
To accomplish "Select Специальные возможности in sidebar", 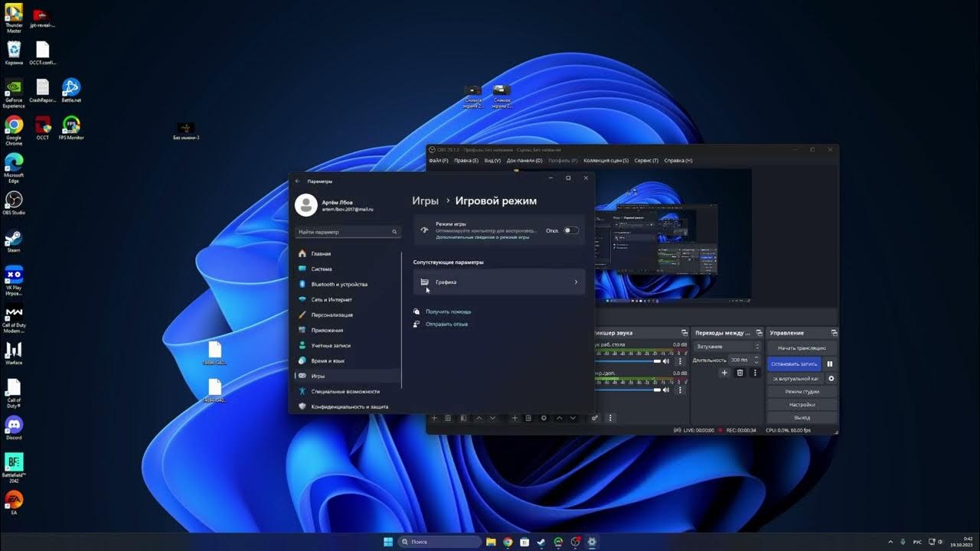I will pyautogui.click(x=347, y=391).
